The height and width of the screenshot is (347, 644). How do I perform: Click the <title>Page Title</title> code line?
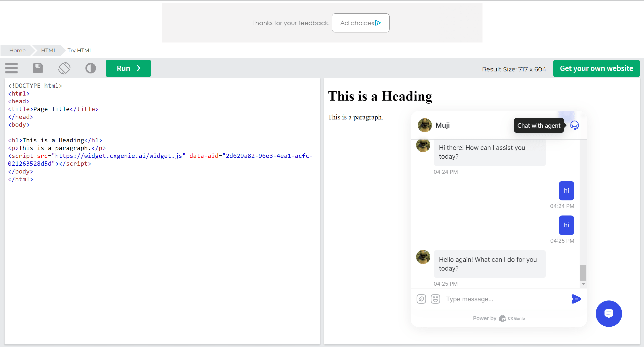(53, 109)
